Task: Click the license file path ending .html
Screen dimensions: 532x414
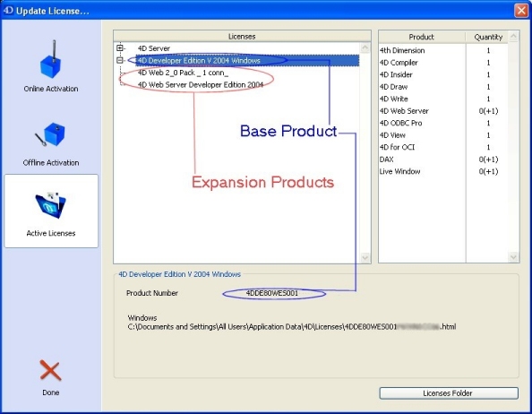Action: (292, 327)
